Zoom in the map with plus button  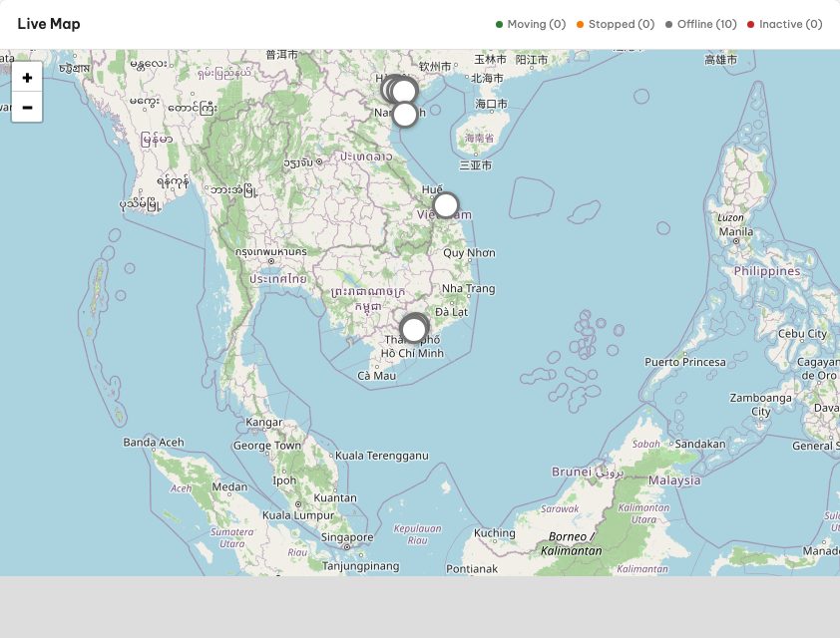[x=27, y=78]
